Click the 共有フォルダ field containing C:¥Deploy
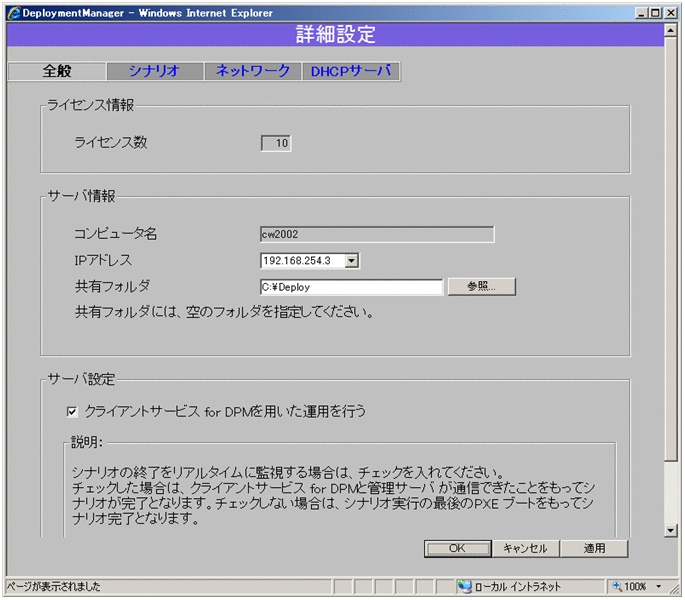This screenshot has width=685, height=600. pyautogui.click(x=351, y=287)
